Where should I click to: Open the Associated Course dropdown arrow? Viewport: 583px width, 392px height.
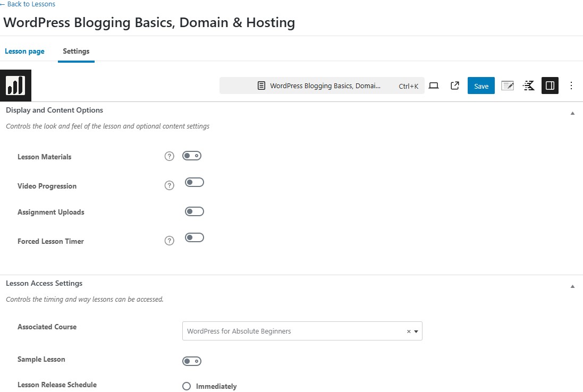pos(416,331)
